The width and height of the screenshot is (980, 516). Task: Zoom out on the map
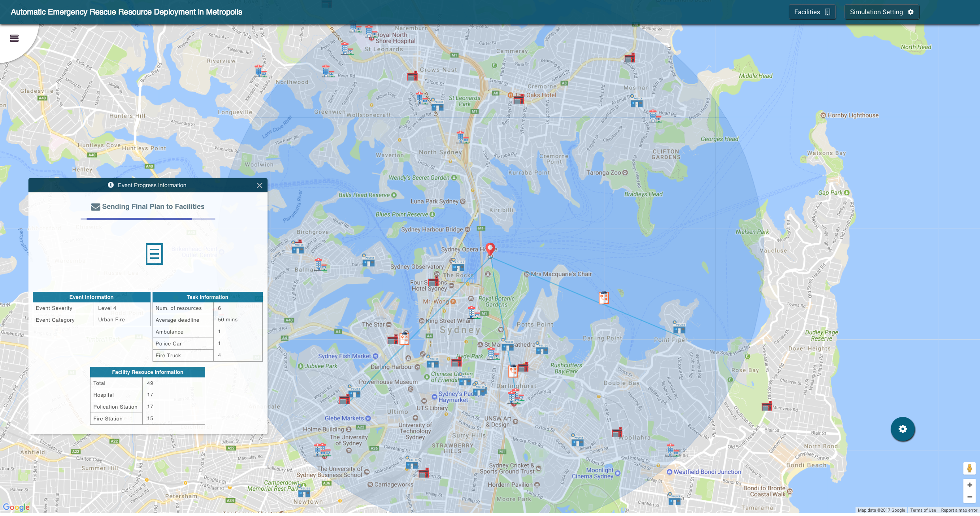(969, 497)
